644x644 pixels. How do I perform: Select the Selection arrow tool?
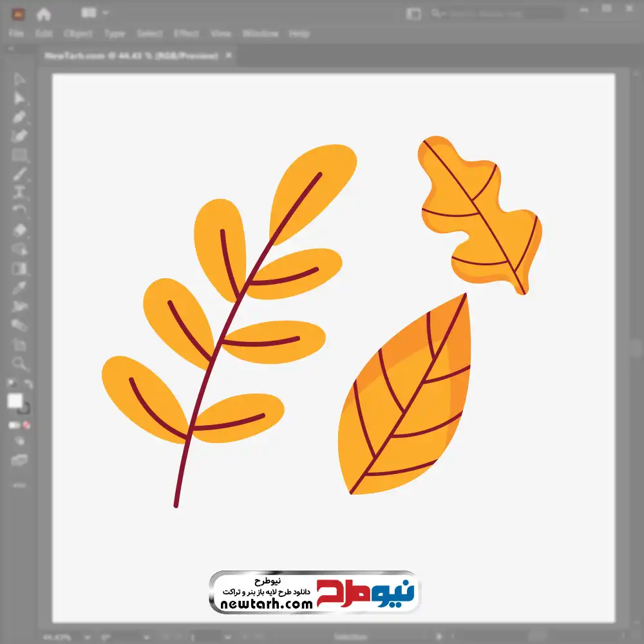pos(19,80)
